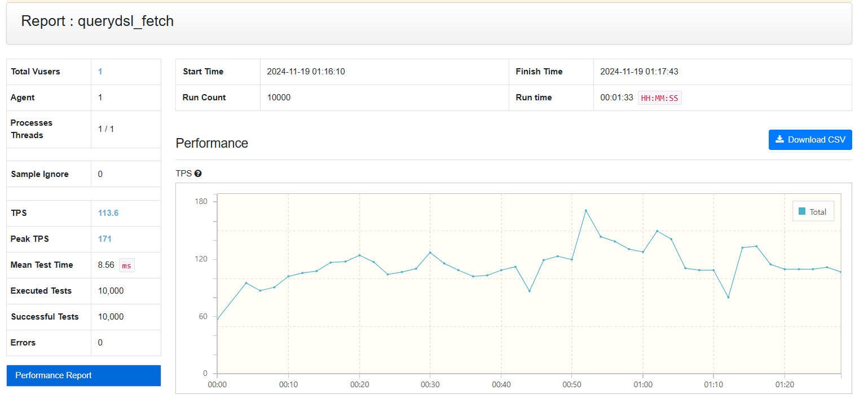This screenshot has height=403, width=868.
Task: Click the Finish Time value 2024-11-19 01:17:43
Action: click(639, 72)
